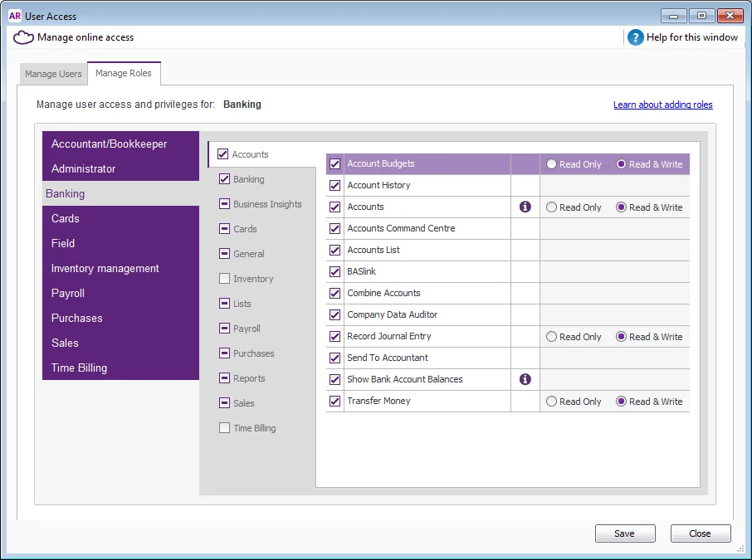
Task: Toggle the Banking category checkbox
Action: [224, 179]
